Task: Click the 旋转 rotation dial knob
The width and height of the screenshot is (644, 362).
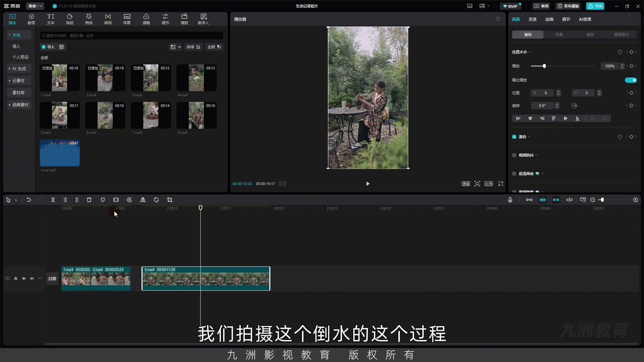Action: [x=575, y=106]
